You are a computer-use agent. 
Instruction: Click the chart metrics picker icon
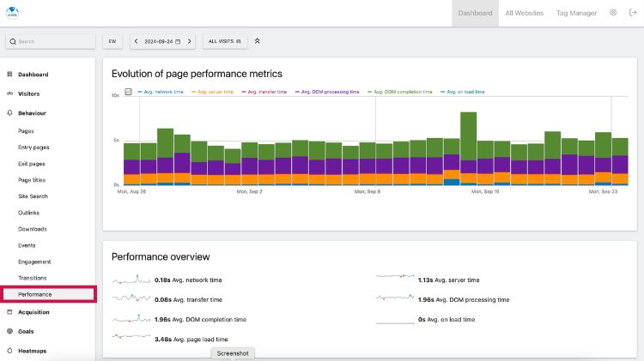128,92
